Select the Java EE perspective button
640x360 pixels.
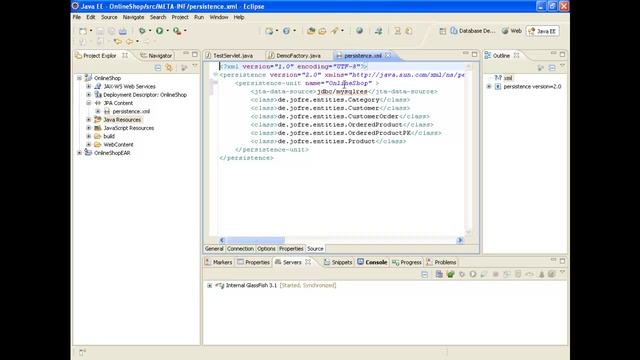click(542, 31)
